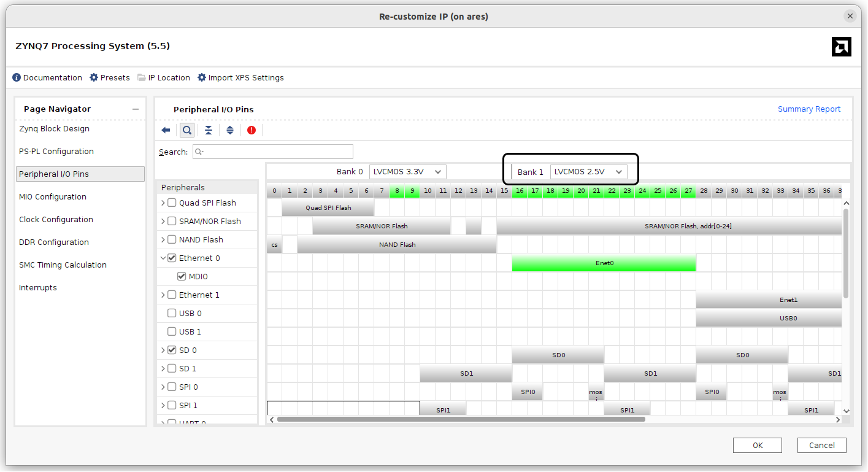This screenshot has width=868, height=472.
Task: Open the Bank 0 voltage dropdown
Action: [408, 172]
